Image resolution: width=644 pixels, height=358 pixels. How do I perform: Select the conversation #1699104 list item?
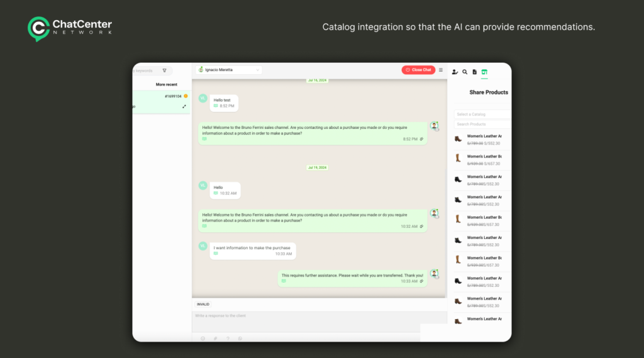160,102
